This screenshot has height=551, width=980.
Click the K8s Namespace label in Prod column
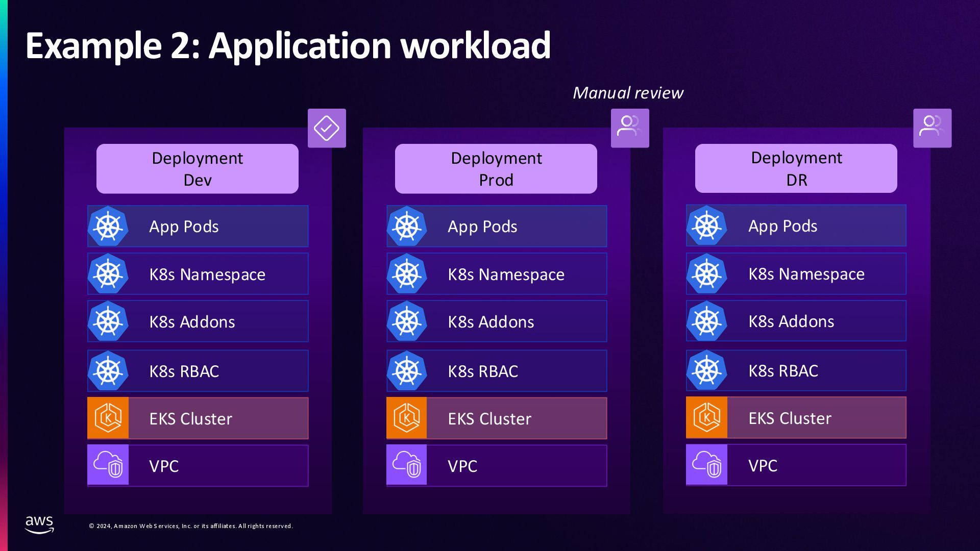(506, 274)
